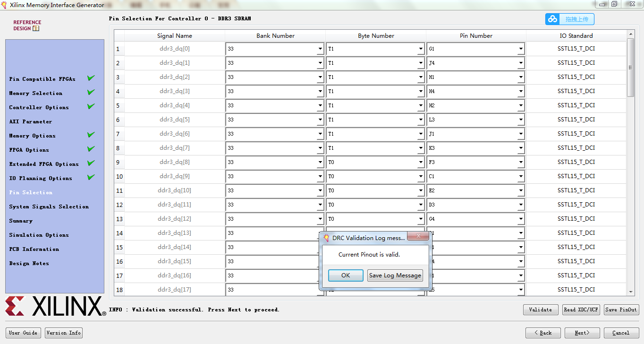The width and height of the screenshot is (644, 344).
Task: Click the green checkmark beside IO Planning Options
Action: tap(90, 177)
